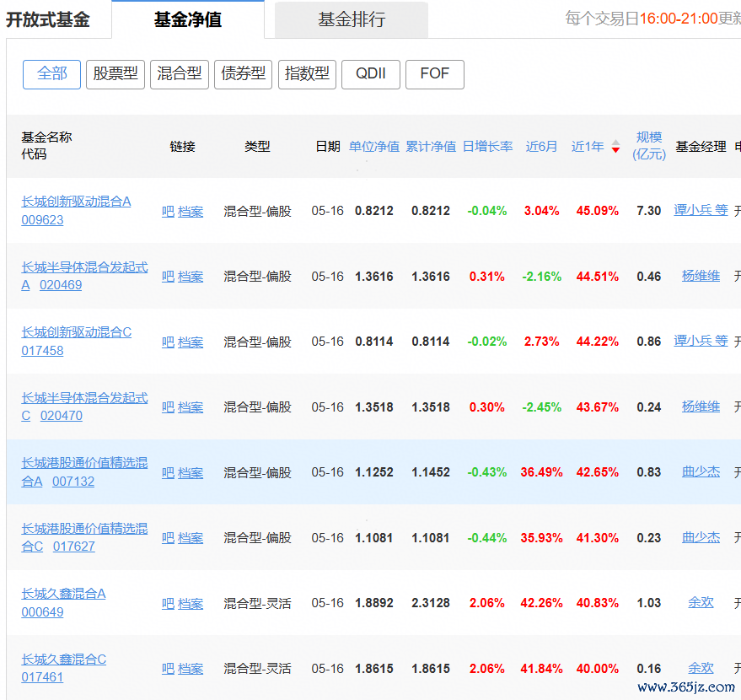Open manager 余欢 in 000649 row
This screenshot has width=741, height=700.
coord(701,603)
